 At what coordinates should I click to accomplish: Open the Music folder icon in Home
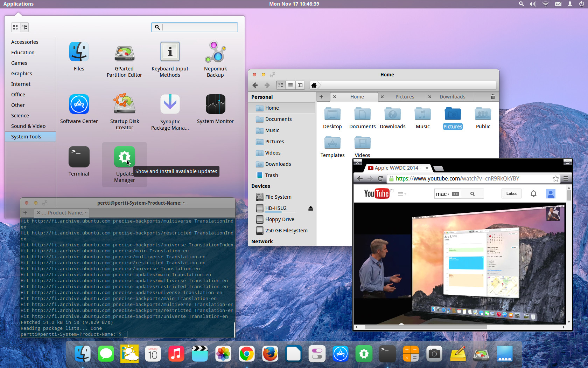[x=422, y=114]
